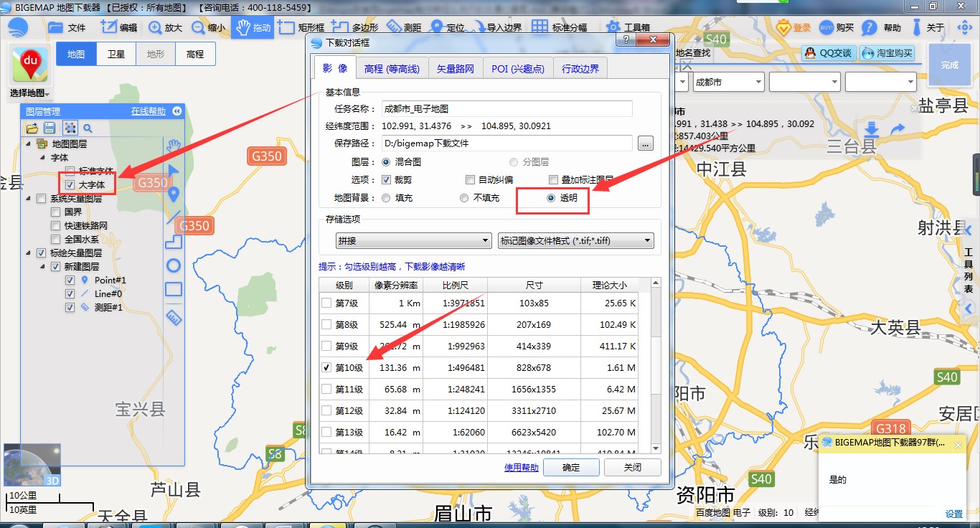Open the 行政边界 tab
Image resolution: width=980 pixels, height=528 pixels.
[580, 69]
